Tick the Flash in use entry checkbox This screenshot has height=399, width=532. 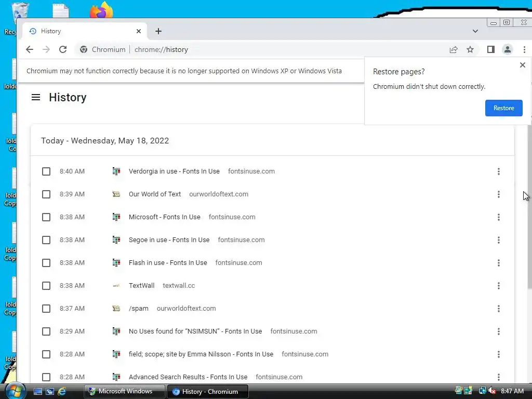coord(46,262)
